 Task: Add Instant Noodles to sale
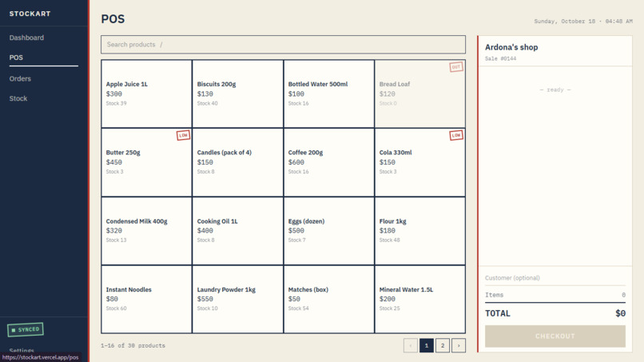pyautogui.click(x=146, y=299)
